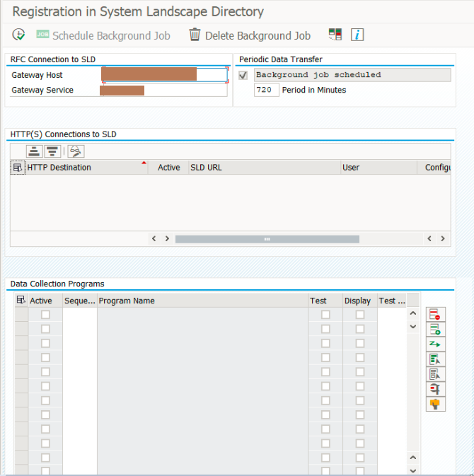The image size is (474, 476).
Task: Tick Active checkbox in second program row
Action: [45, 329]
